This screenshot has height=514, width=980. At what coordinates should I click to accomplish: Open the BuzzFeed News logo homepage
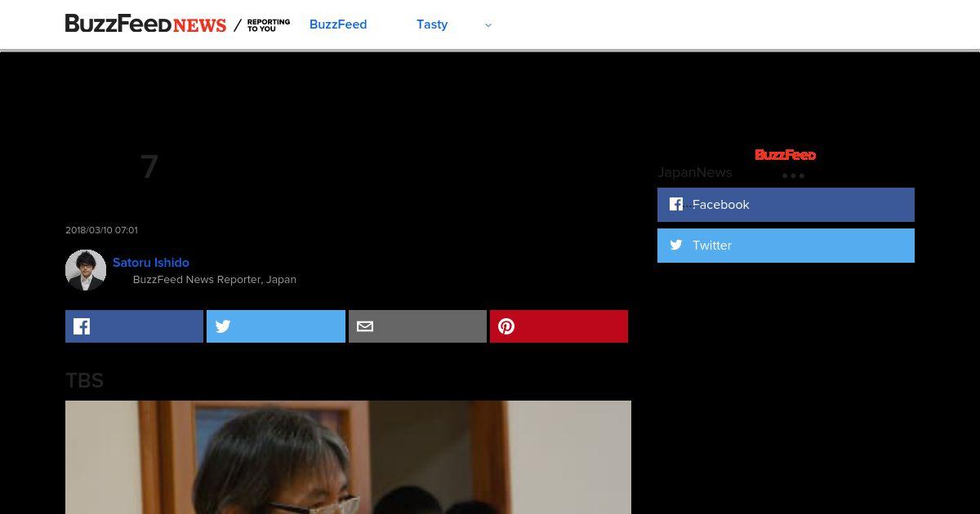click(x=145, y=24)
